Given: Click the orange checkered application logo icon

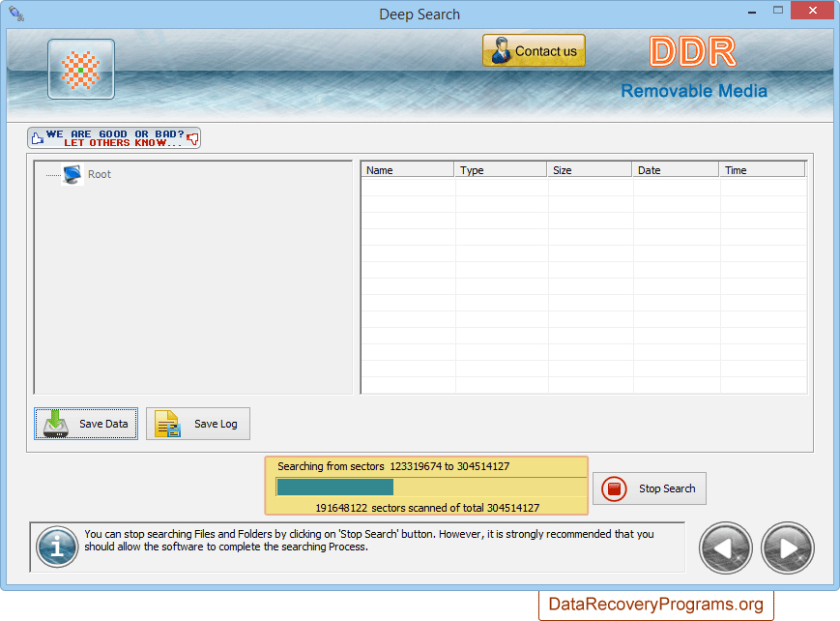Looking at the screenshot, I should (x=81, y=70).
